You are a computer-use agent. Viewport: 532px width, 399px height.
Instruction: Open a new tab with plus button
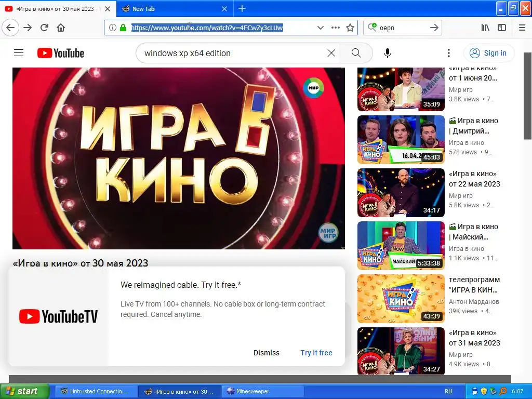point(242,8)
